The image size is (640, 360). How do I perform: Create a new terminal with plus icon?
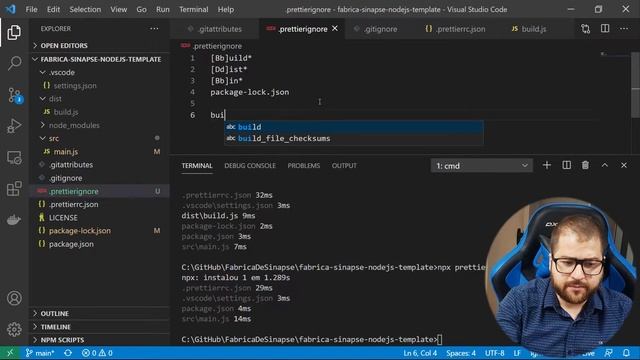(x=547, y=165)
